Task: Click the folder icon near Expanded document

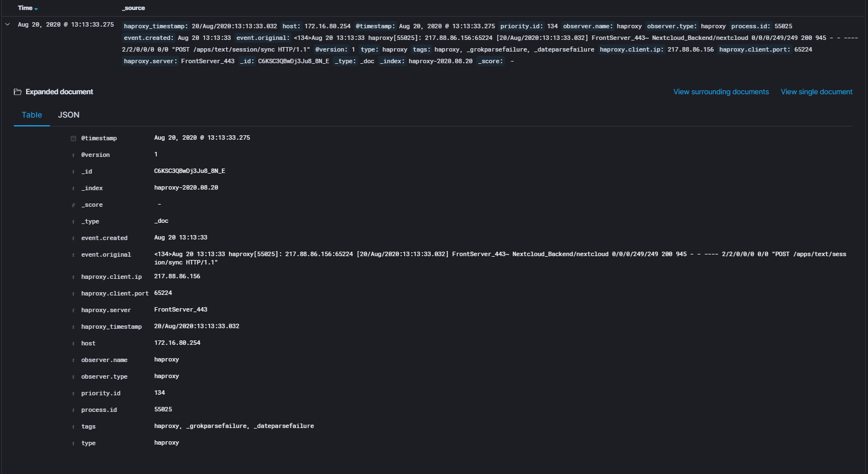Action: (17, 91)
